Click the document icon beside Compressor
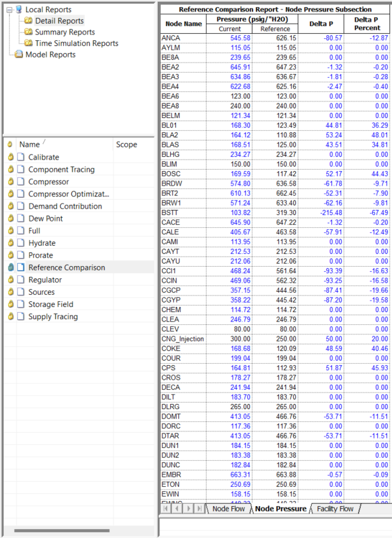Image resolution: width=392 pixels, height=538 pixels. click(21, 181)
